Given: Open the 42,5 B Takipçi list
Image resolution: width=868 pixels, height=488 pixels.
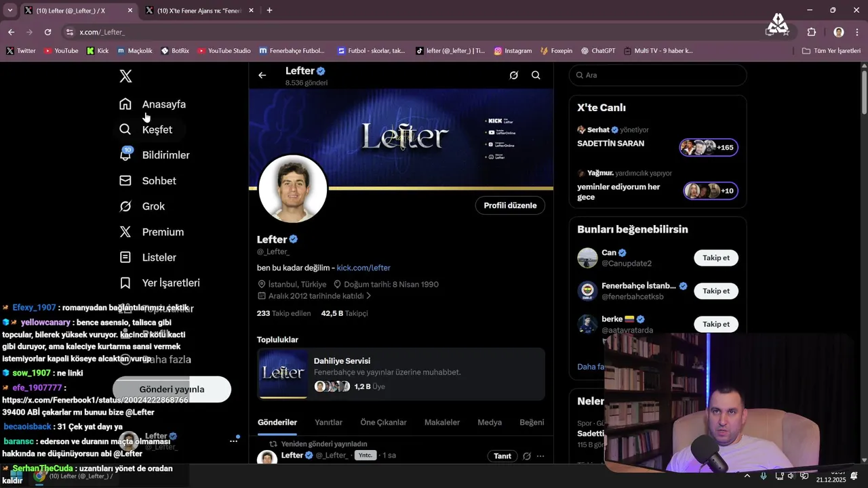Looking at the screenshot, I should click(x=344, y=313).
